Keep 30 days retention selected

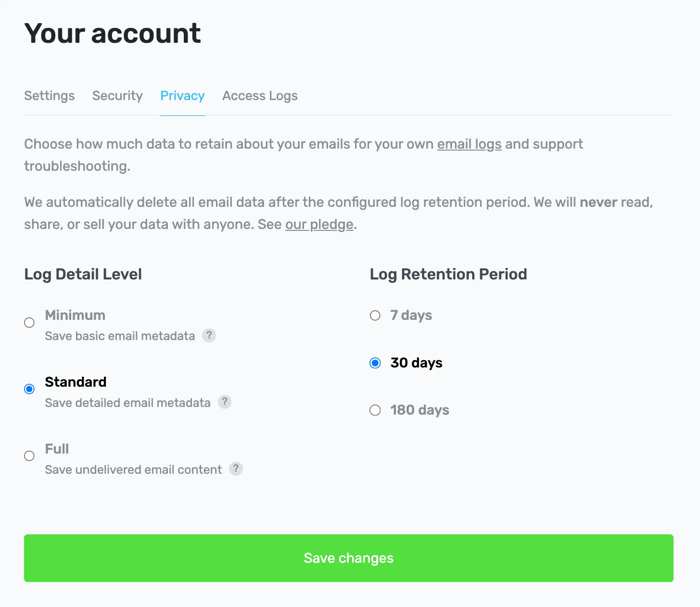[375, 363]
